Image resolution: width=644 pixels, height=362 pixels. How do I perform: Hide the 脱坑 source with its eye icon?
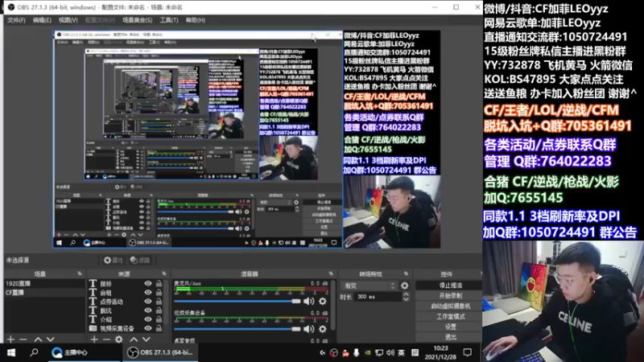(x=148, y=311)
